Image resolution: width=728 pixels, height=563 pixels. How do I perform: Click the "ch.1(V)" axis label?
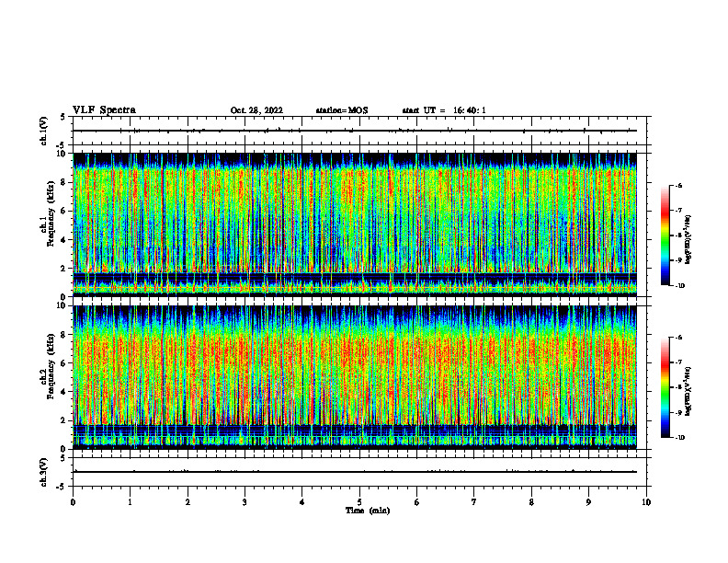click(x=43, y=131)
